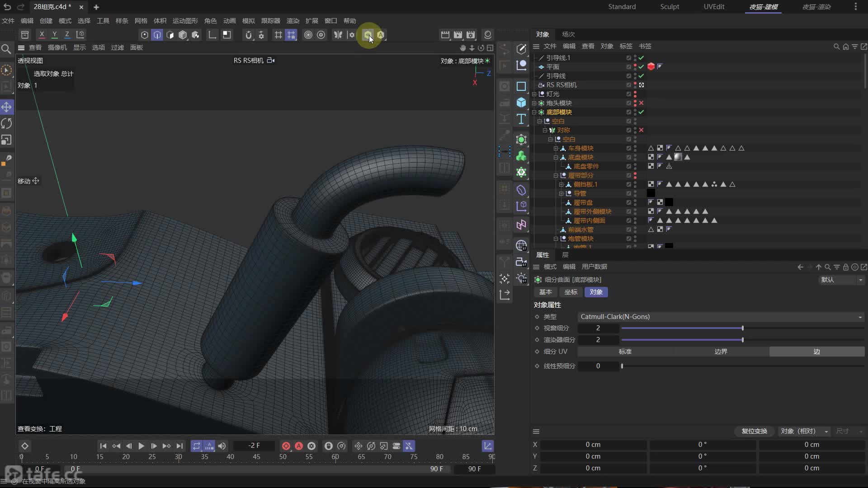
Task: Switch to the 场次 tab
Action: point(568,34)
